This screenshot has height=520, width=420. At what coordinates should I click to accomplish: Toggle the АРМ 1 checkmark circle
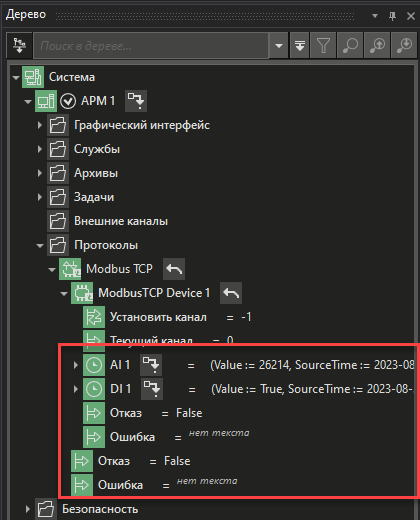point(68,101)
